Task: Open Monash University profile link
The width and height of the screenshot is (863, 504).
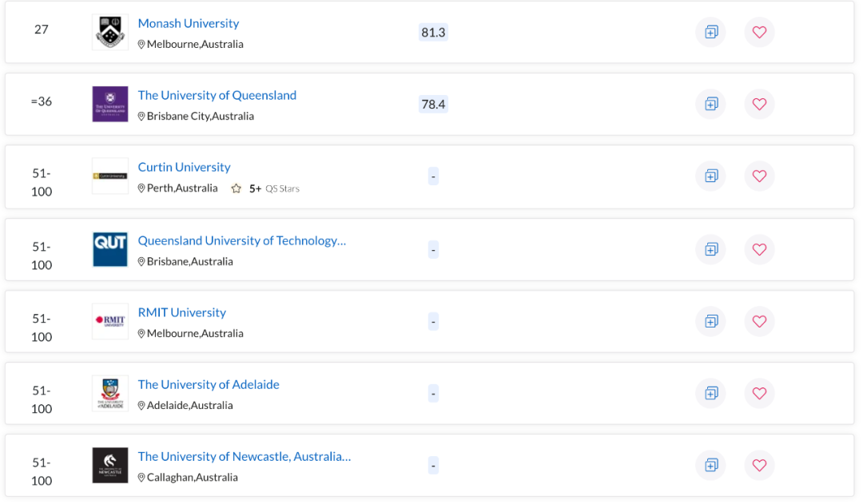Action: pyautogui.click(x=189, y=23)
